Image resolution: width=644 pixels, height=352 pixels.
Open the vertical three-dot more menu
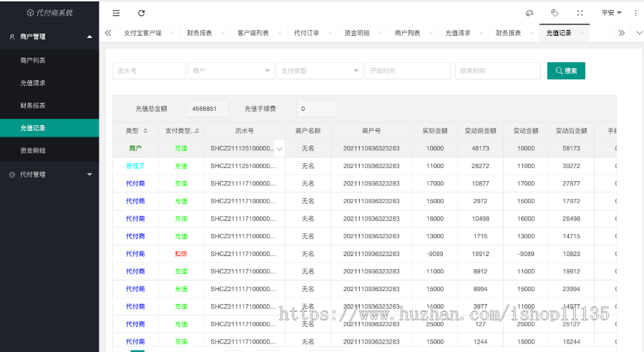click(x=636, y=13)
